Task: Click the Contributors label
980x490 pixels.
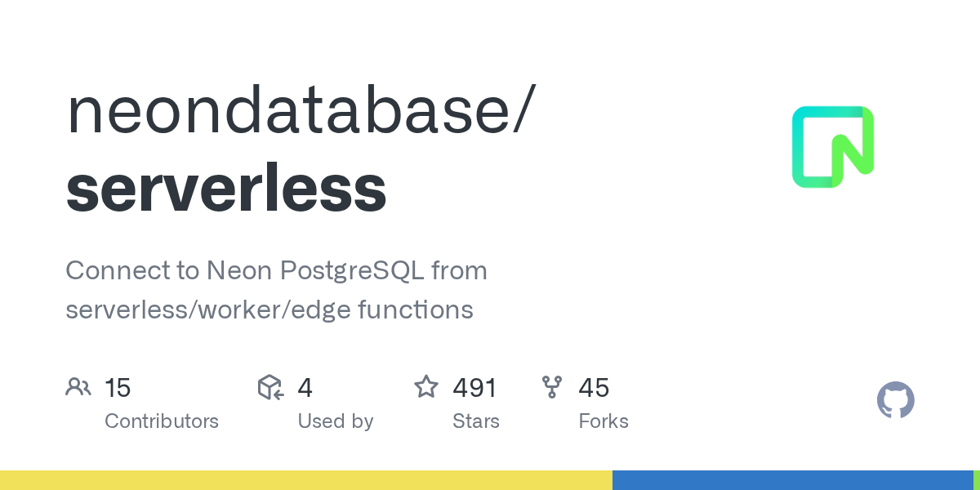Action: tap(162, 421)
